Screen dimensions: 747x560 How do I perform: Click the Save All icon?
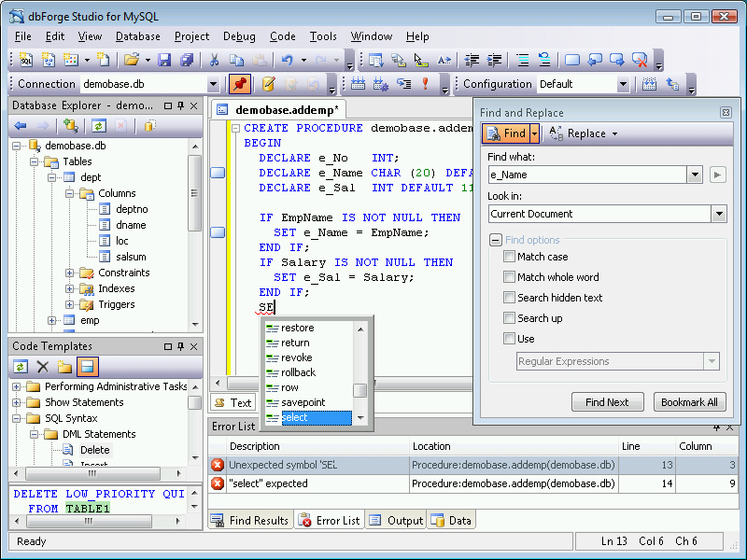(x=187, y=60)
